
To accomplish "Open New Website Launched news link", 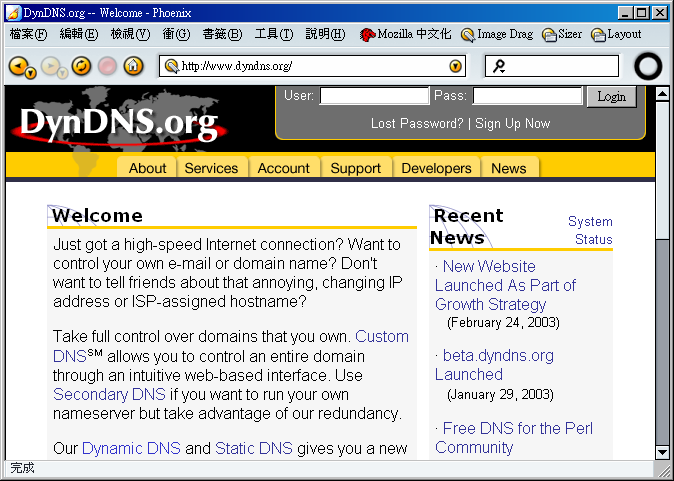I will coord(506,285).
